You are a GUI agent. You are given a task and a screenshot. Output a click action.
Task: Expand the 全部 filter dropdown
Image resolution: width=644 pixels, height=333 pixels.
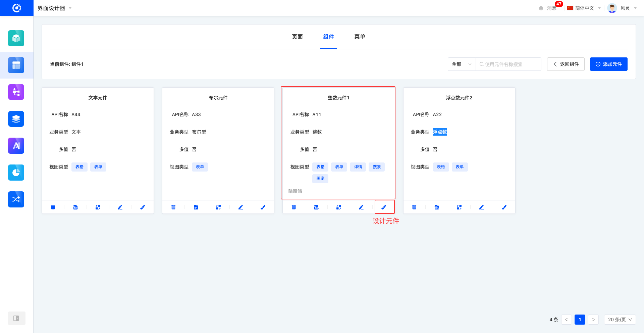tap(462, 64)
